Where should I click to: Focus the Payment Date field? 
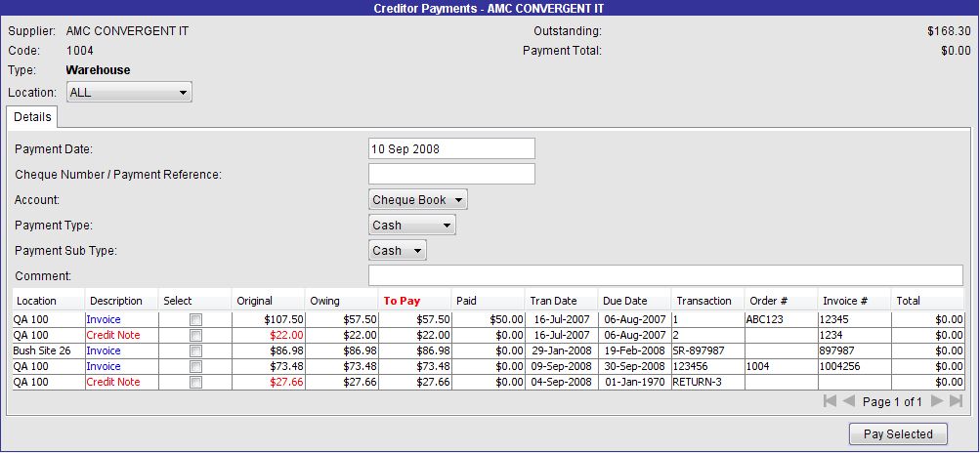(451, 148)
